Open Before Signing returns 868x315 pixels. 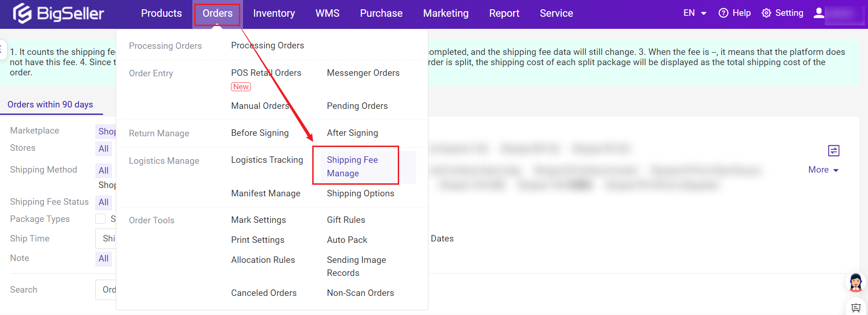point(260,133)
